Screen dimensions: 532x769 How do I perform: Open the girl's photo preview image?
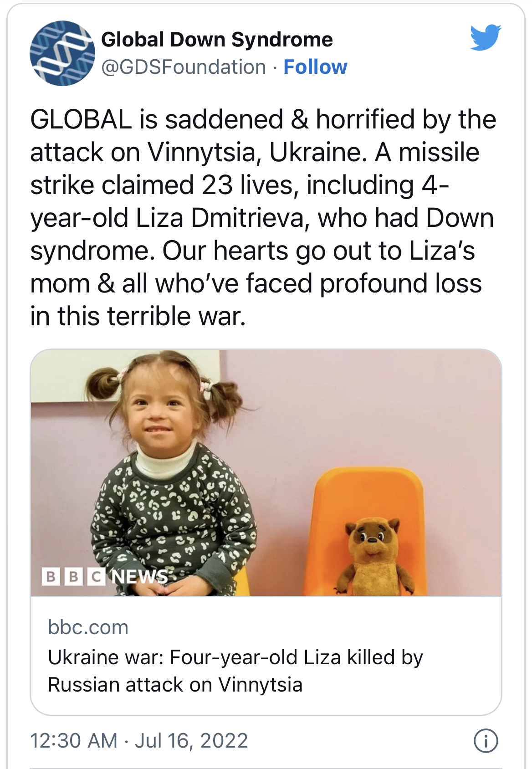pos(266,472)
